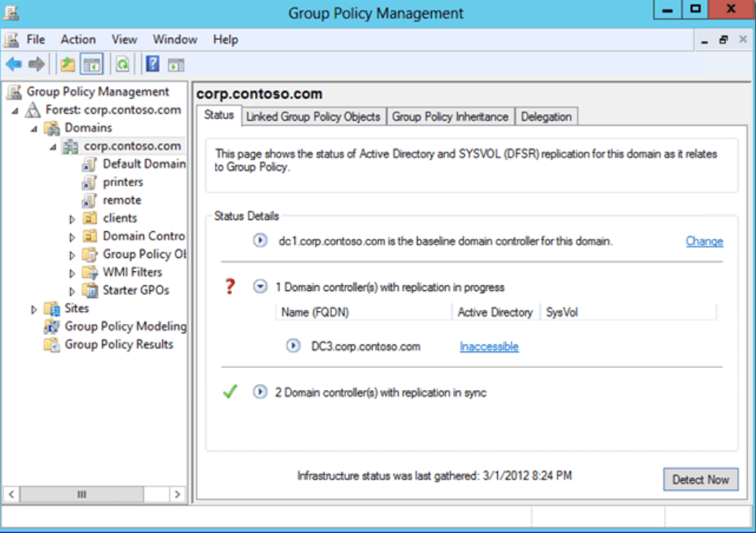This screenshot has width=756, height=533.
Task: Expand the Sites tree node
Action: 34,309
